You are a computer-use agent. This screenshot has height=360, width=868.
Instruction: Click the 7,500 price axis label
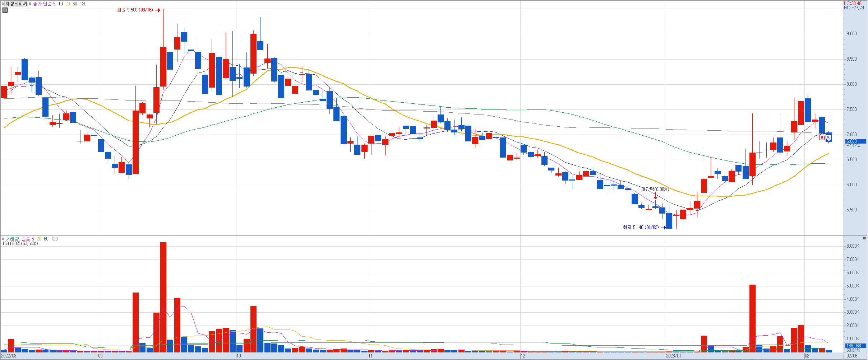click(852, 109)
